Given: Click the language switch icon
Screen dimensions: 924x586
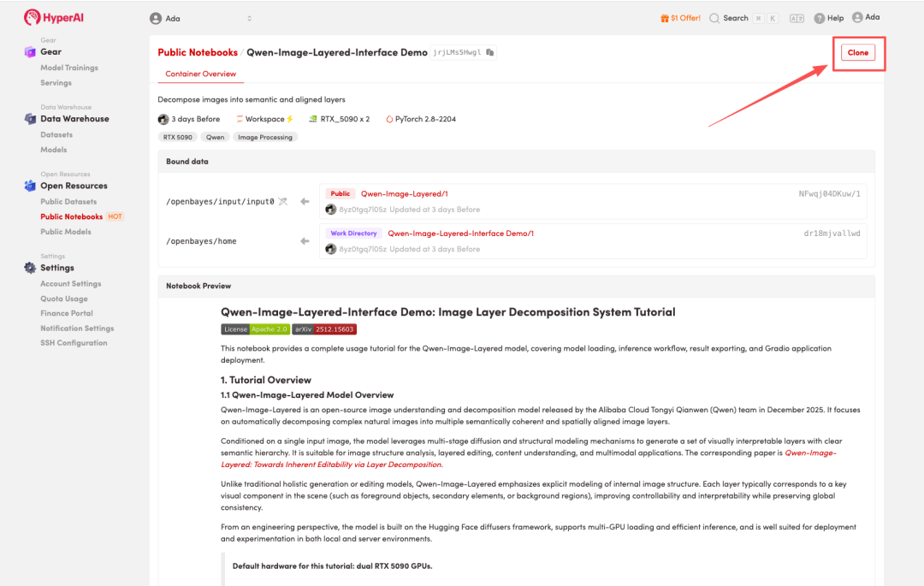Looking at the screenshot, I should (797, 18).
